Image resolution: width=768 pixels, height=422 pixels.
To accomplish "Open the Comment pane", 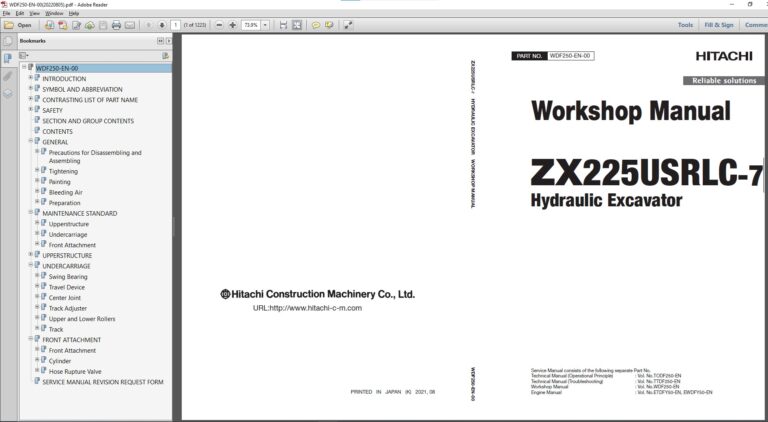I will 756,25.
